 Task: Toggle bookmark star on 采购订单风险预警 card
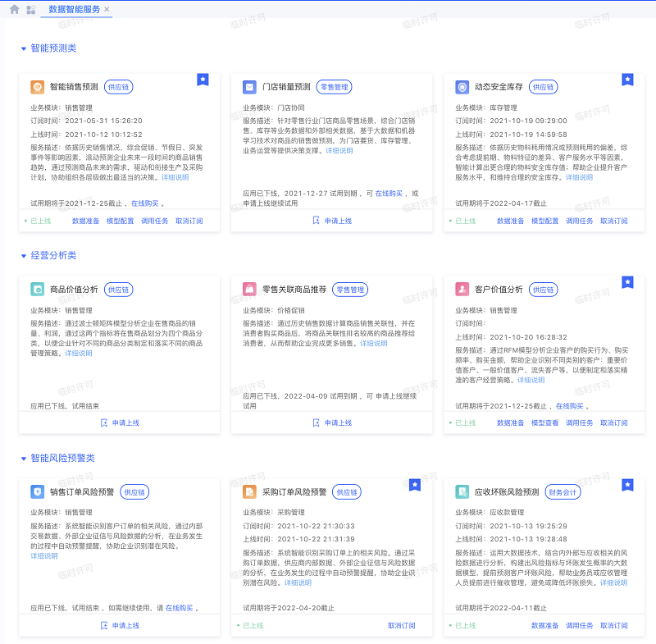point(415,484)
